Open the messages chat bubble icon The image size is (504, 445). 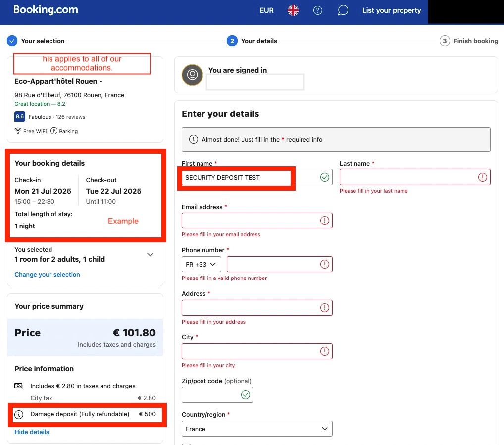[343, 10]
